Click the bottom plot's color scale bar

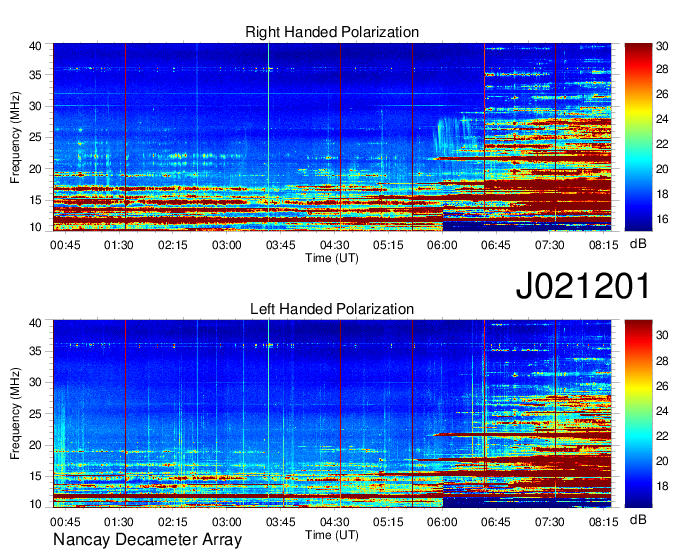tap(638, 414)
